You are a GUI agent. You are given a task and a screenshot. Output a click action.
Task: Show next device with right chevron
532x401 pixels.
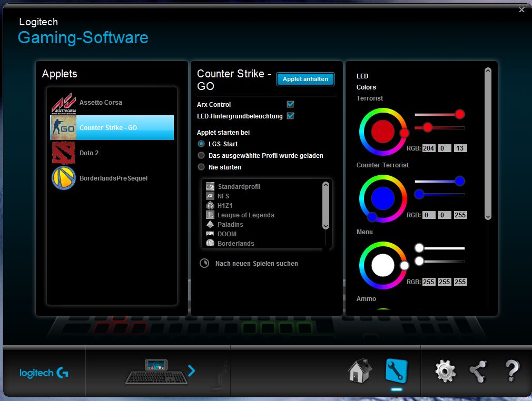(x=192, y=371)
